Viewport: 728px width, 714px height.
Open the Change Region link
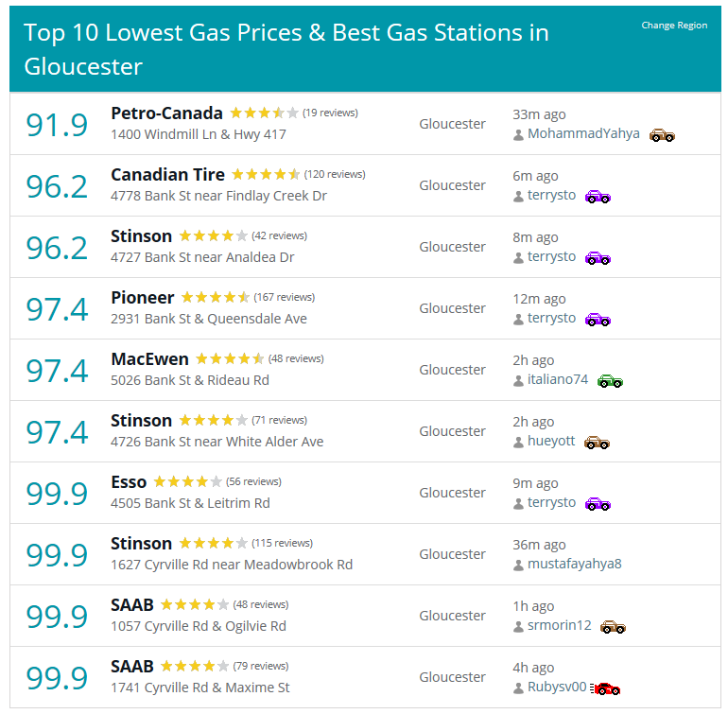pos(674,26)
